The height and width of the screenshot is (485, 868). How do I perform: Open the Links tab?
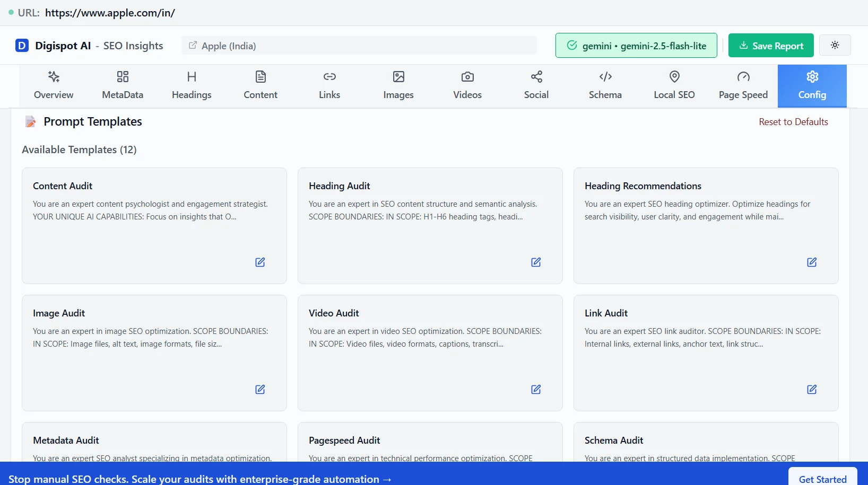pyautogui.click(x=329, y=86)
